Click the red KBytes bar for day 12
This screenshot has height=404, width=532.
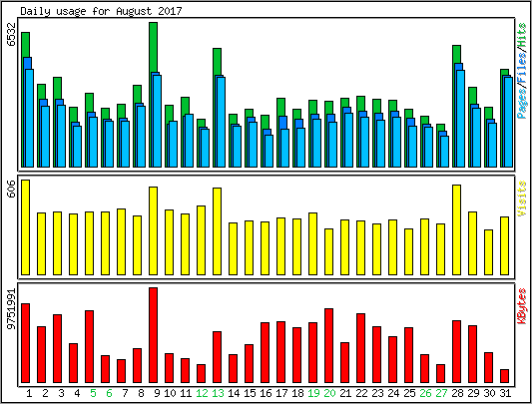[x=202, y=373]
